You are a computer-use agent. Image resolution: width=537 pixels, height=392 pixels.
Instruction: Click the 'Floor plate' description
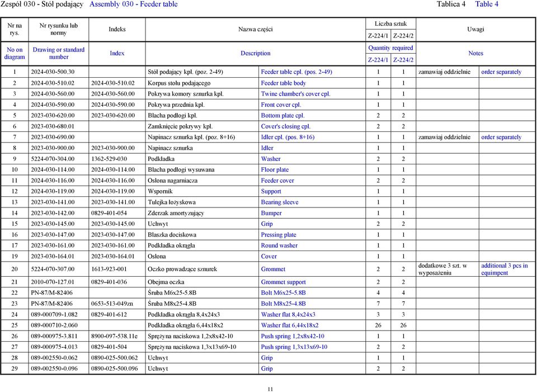coord(275,170)
